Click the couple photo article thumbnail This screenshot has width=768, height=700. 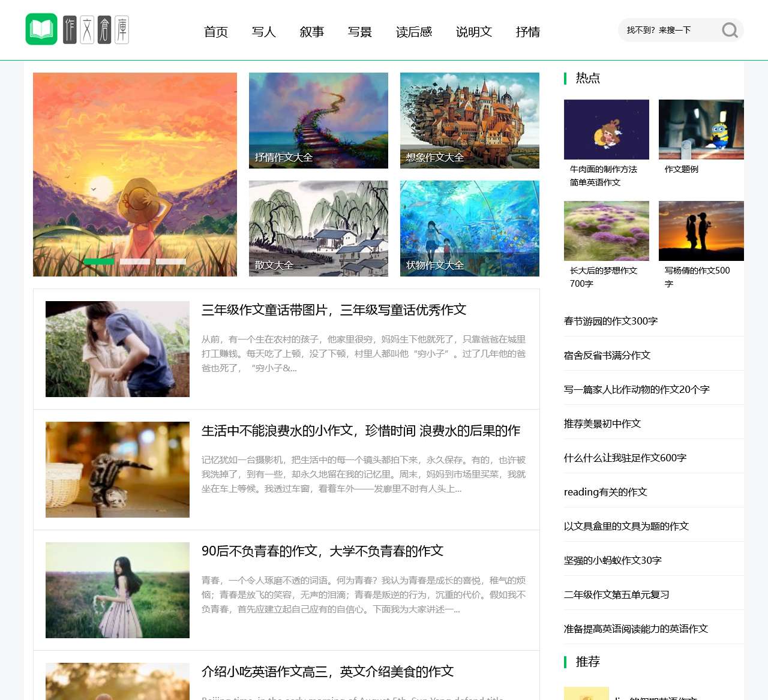118,349
